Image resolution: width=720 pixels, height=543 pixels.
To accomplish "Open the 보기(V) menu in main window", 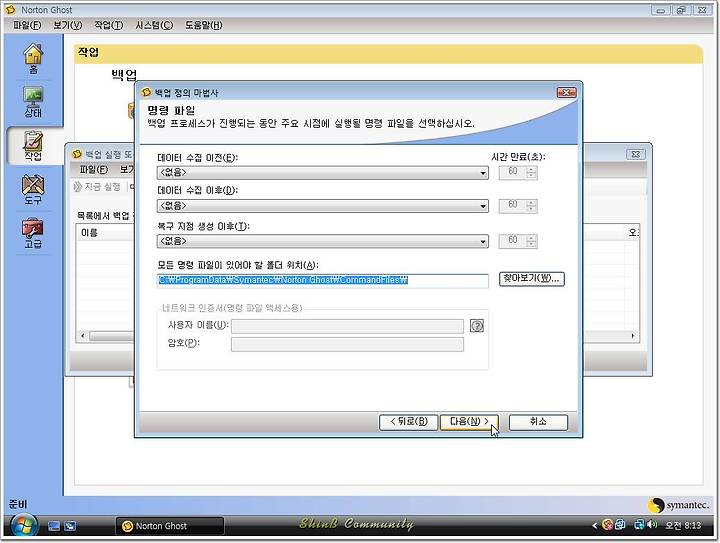I will click(x=68, y=25).
